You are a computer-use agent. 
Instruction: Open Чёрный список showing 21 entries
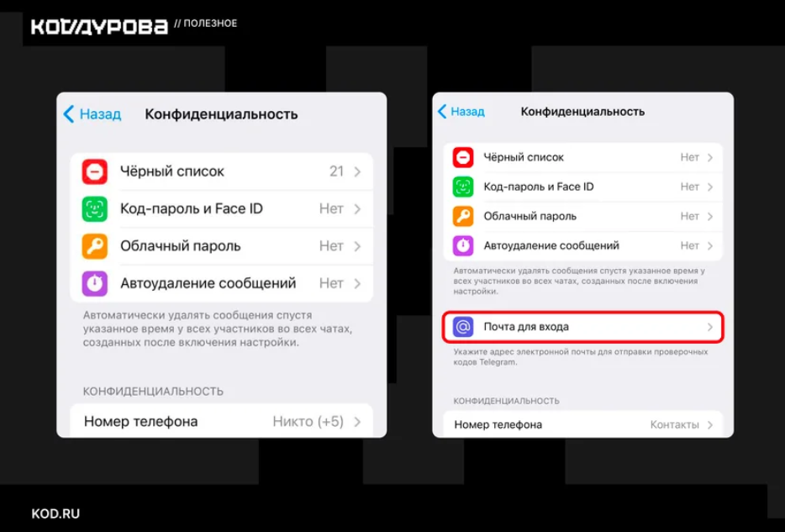(221, 171)
